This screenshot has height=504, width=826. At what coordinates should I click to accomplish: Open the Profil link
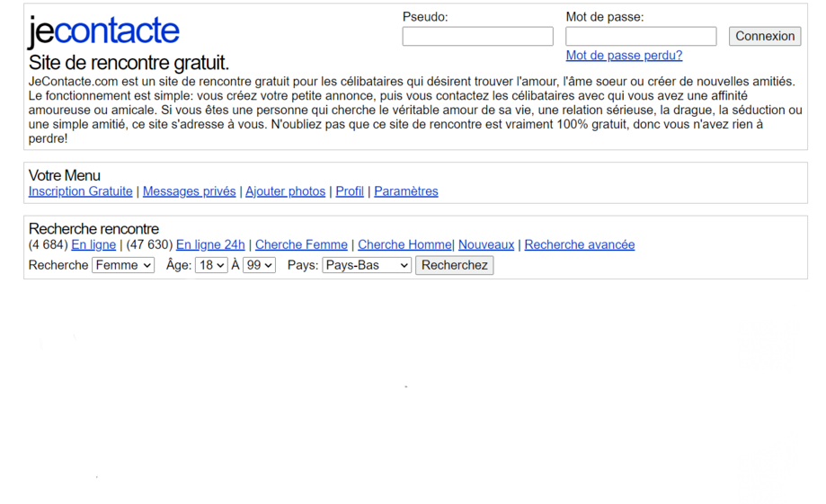coord(350,191)
